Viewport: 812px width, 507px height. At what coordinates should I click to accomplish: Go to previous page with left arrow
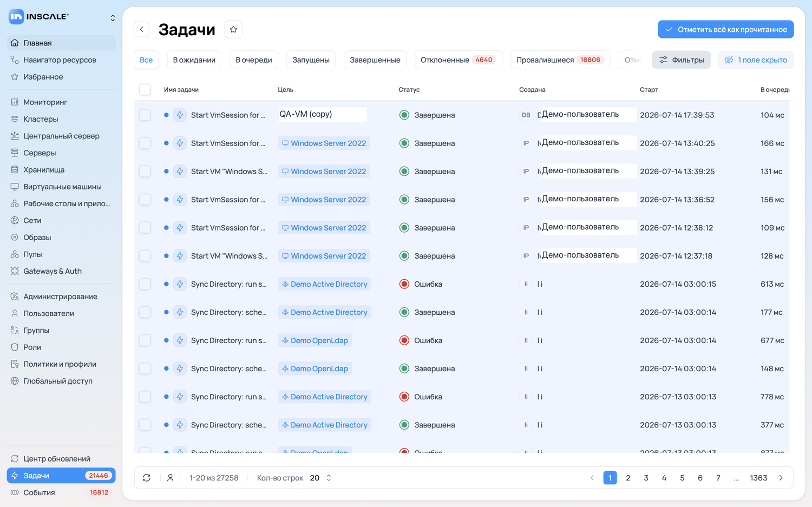tap(592, 478)
